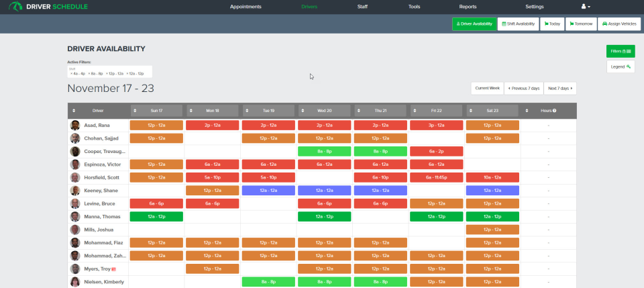Open Asad, Rana's Fri 22 3p - 12a shift
This screenshot has height=288, width=644.
[x=436, y=126]
